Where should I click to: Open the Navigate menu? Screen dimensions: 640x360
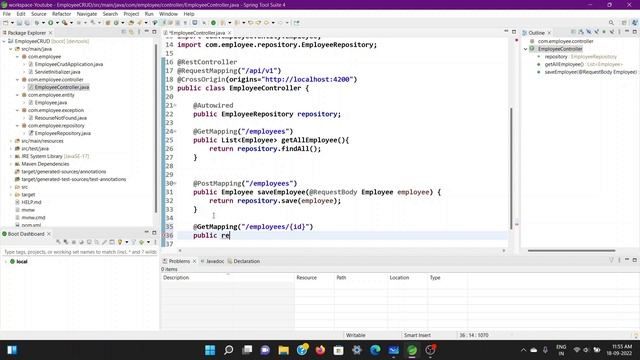[x=87, y=14]
